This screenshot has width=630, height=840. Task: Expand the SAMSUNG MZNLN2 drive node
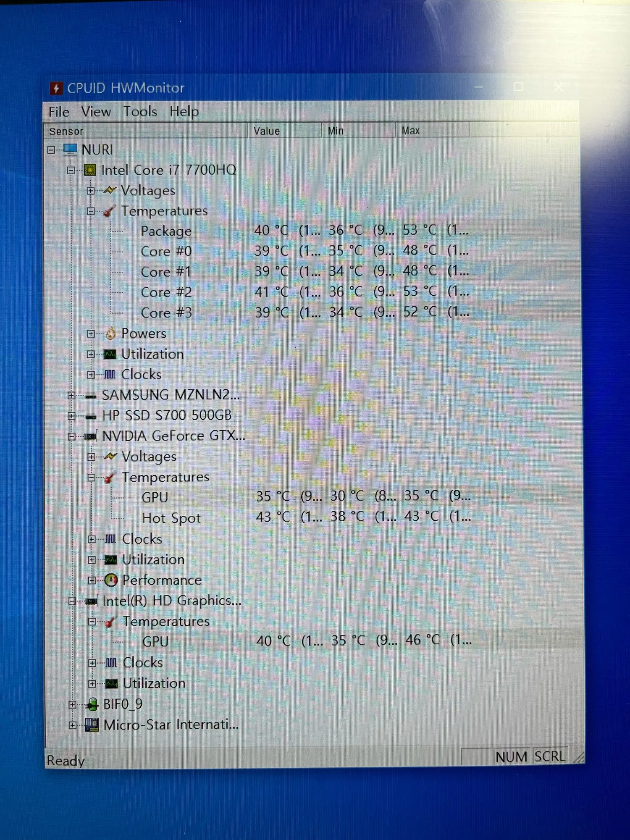[x=71, y=396]
